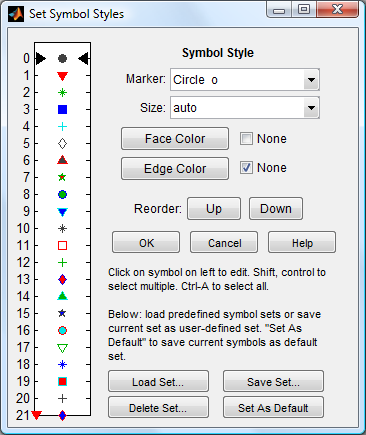Close the Set Symbol Styles dialog

click(x=337, y=9)
